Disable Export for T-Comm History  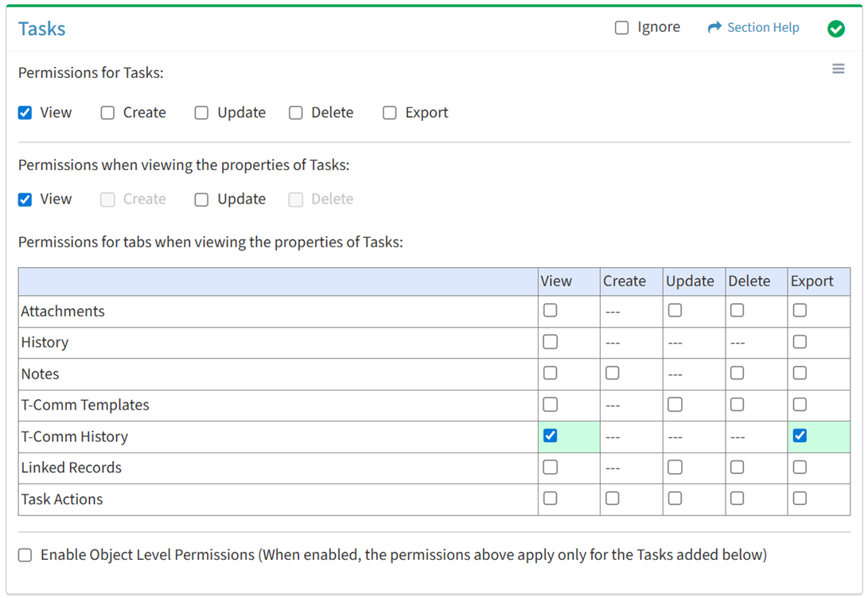click(800, 436)
